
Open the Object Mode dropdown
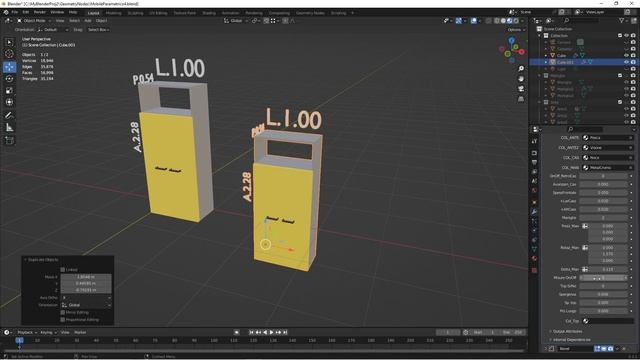coord(34,20)
